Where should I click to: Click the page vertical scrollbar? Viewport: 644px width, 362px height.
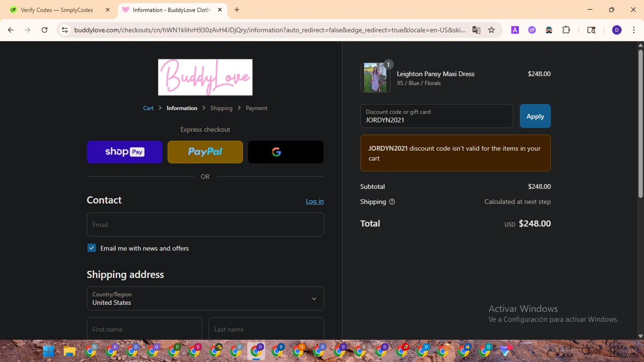pyautogui.click(x=640, y=124)
